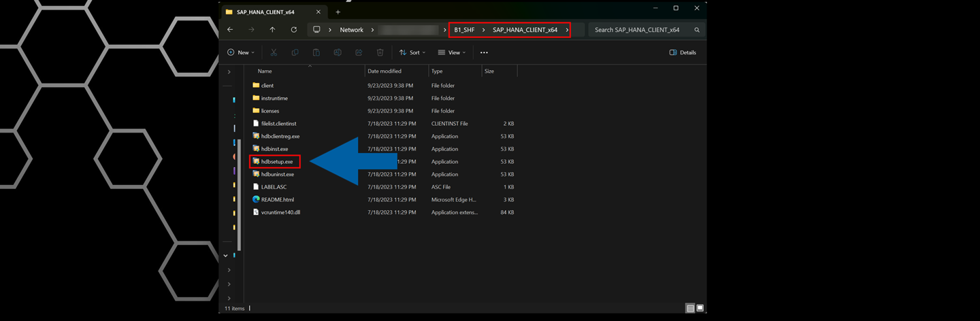Open the View dropdown menu
980x321 pixels.
(x=452, y=52)
